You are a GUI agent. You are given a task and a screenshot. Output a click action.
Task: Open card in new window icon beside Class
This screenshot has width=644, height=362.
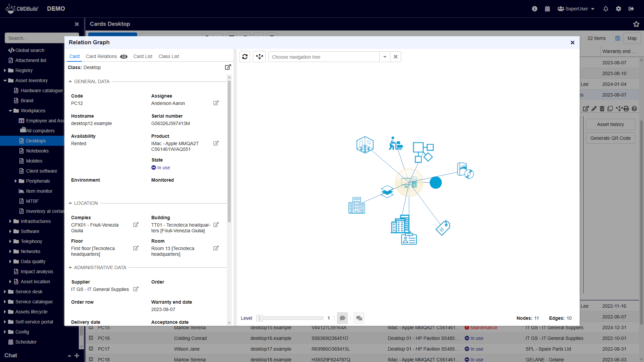coord(228,67)
